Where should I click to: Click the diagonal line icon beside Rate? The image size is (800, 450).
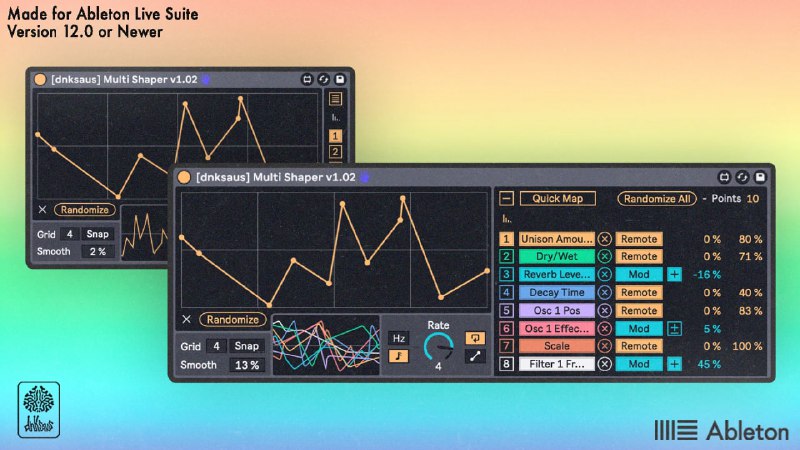click(475, 356)
